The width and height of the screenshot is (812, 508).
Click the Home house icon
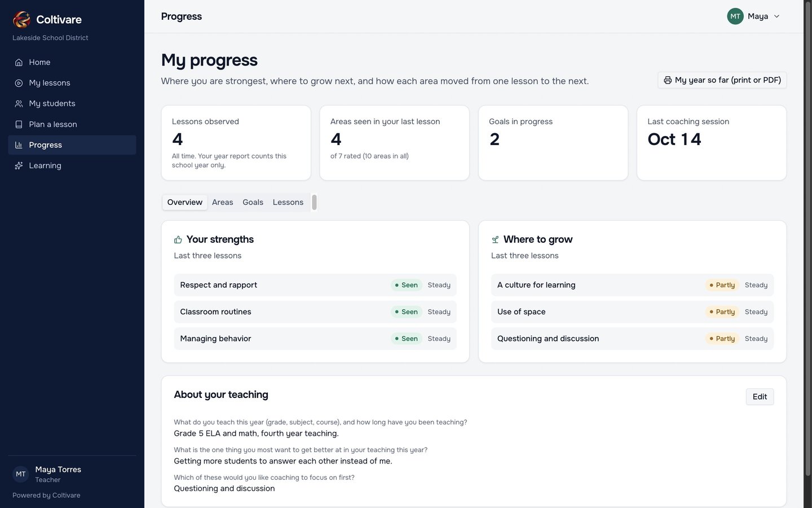click(19, 62)
